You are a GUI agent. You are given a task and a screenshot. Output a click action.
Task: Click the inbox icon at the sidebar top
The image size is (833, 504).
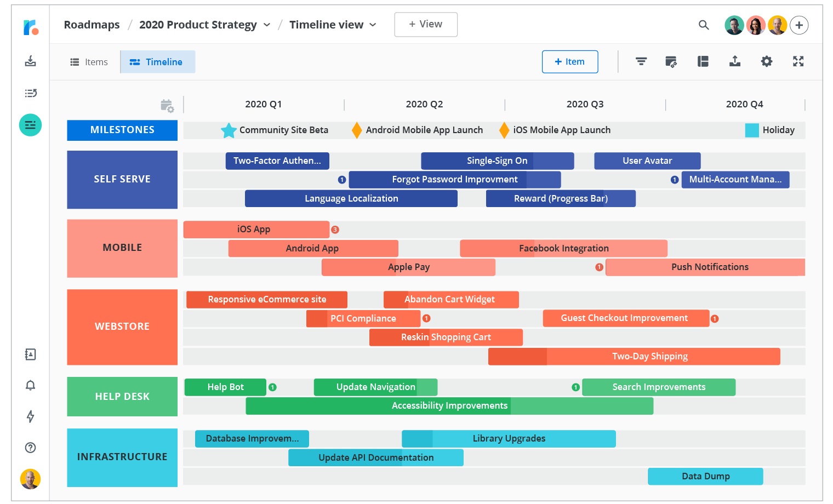pos(30,61)
